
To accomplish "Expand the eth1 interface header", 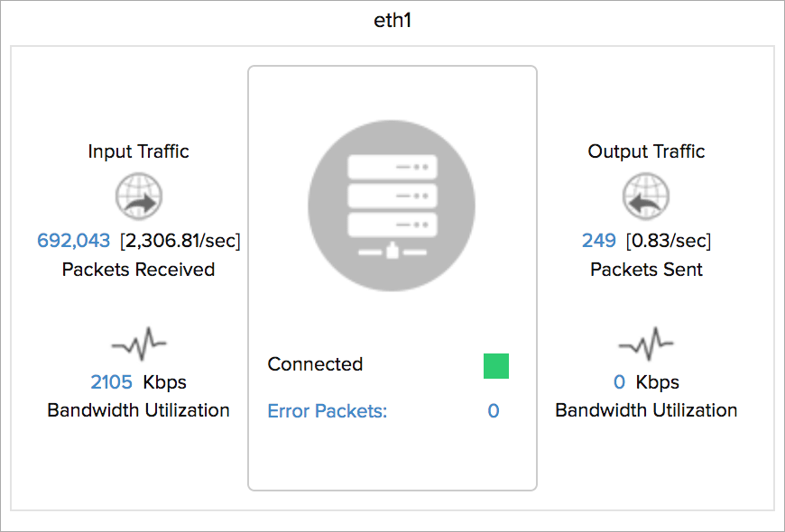I will pos(392,19).
